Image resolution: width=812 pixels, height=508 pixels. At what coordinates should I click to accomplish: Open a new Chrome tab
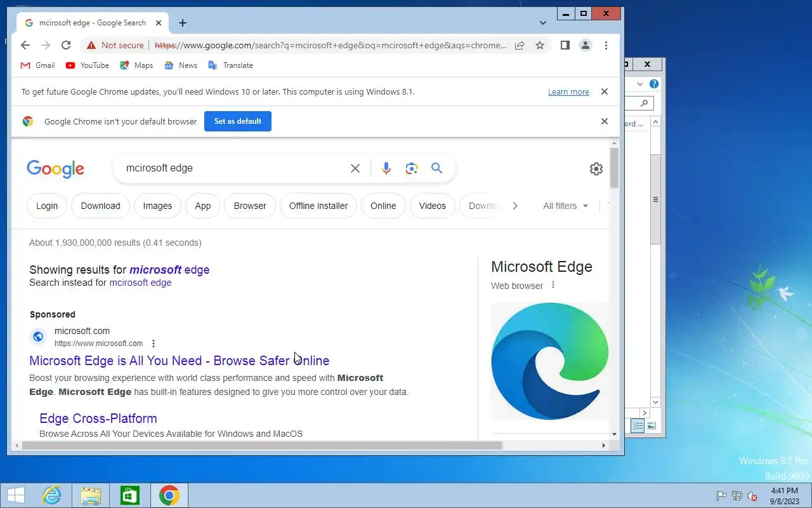pos(183,23)
